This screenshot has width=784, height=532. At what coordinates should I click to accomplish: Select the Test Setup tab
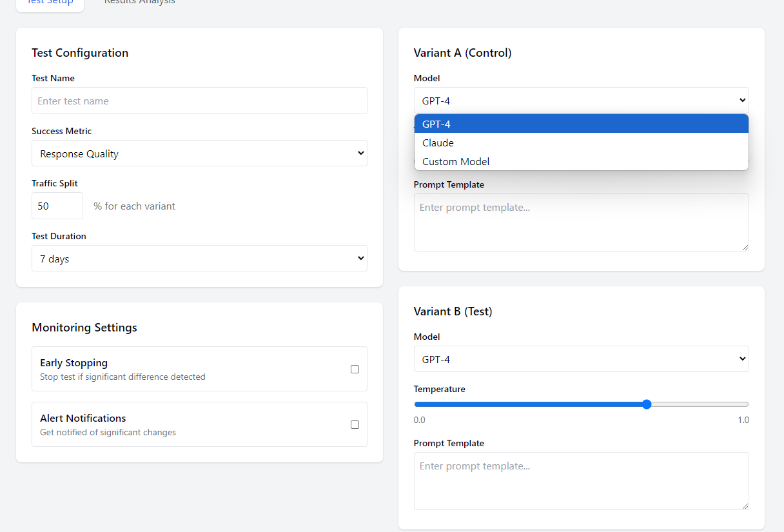pyautogui.click(x=50, y=3)
